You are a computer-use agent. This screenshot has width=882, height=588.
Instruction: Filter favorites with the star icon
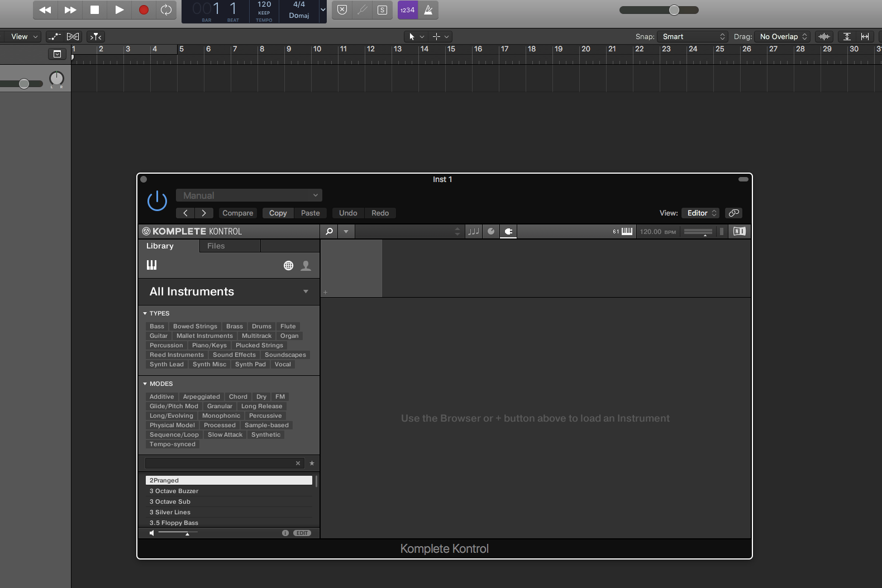click(312, 463)
